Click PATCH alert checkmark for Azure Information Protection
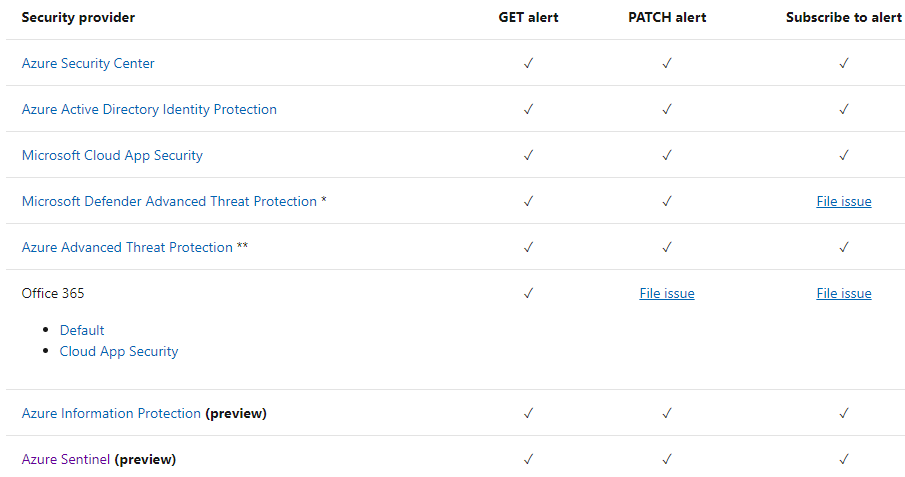The width and height of the screenshot is (905, 477). click(x=666, y=413)
